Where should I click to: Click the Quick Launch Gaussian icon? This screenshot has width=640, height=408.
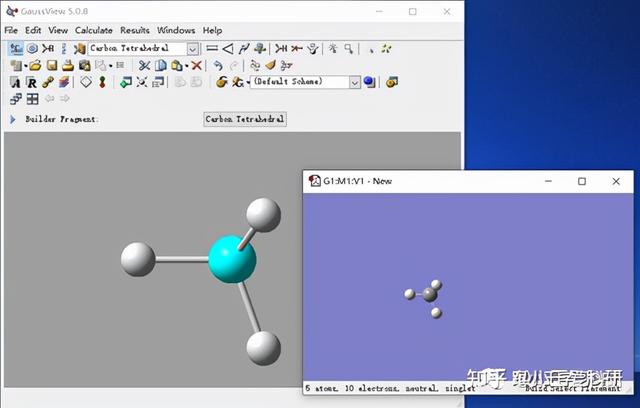pos(237,82)
